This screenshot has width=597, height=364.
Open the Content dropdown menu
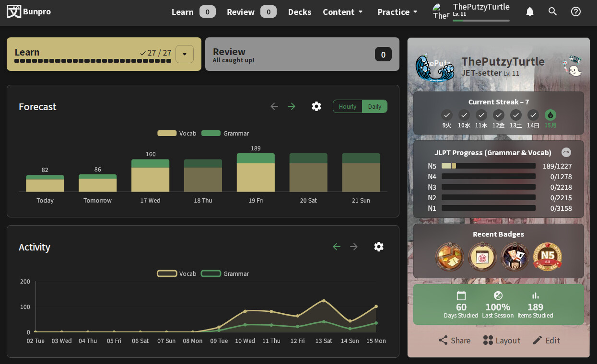click(x=343, y=12)
